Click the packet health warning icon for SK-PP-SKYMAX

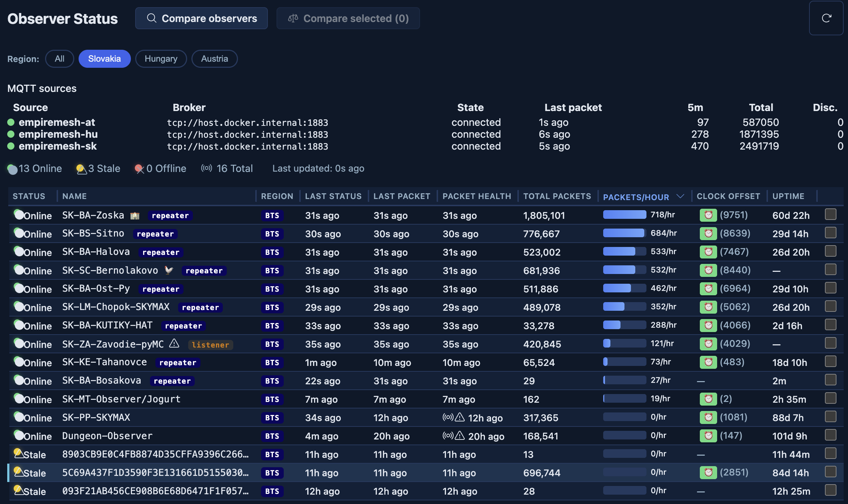coord(460,417)
